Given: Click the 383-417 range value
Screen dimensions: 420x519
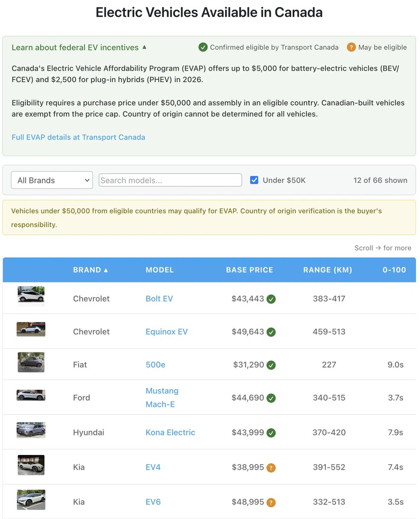Looking at the screenshot, I should (x=329, y=298).
